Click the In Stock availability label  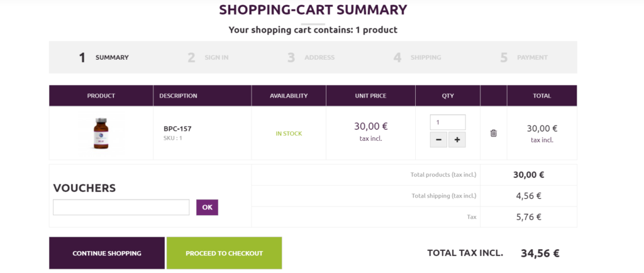(x=289, y=133)
